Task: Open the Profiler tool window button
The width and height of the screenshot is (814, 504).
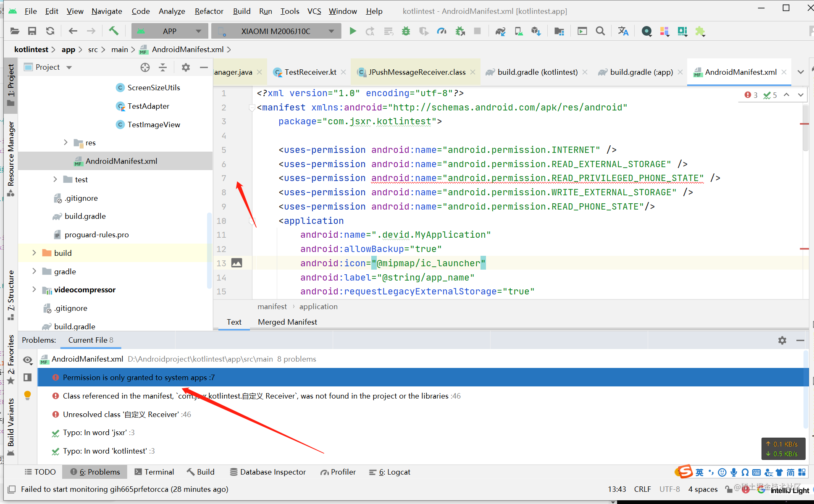Action: tap(338, 472)
